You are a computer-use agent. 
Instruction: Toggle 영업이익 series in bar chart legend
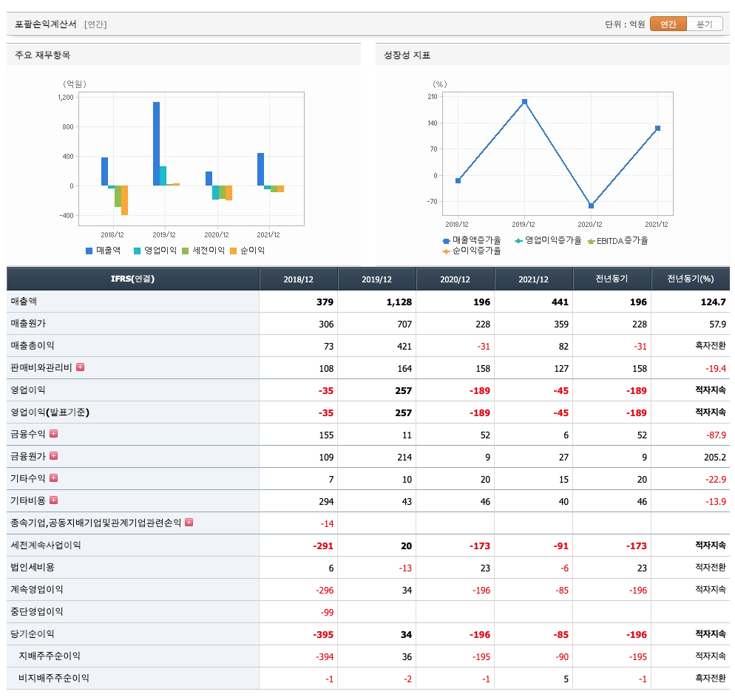point(155,251)
